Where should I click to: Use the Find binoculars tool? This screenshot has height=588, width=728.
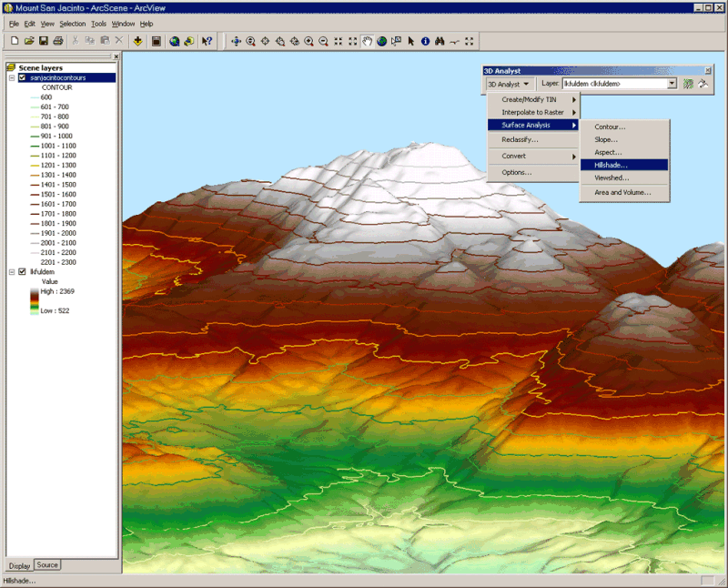point(438,41)
